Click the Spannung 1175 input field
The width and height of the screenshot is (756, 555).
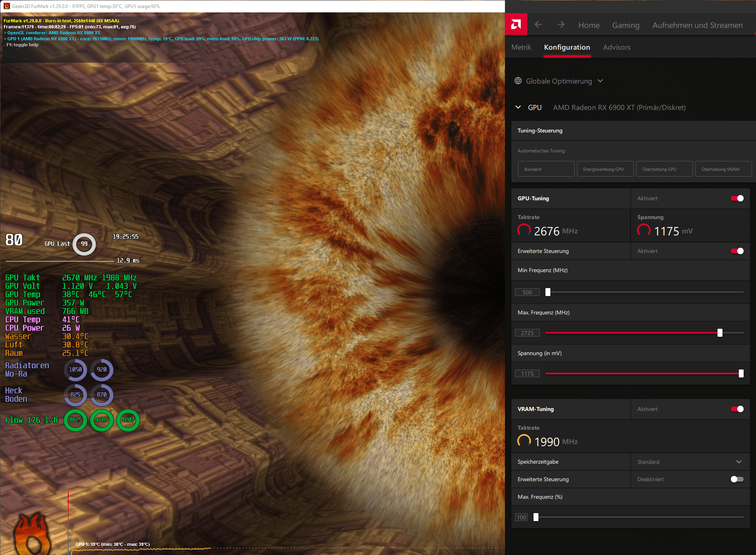pyautogui.click(x=527, y=373)
